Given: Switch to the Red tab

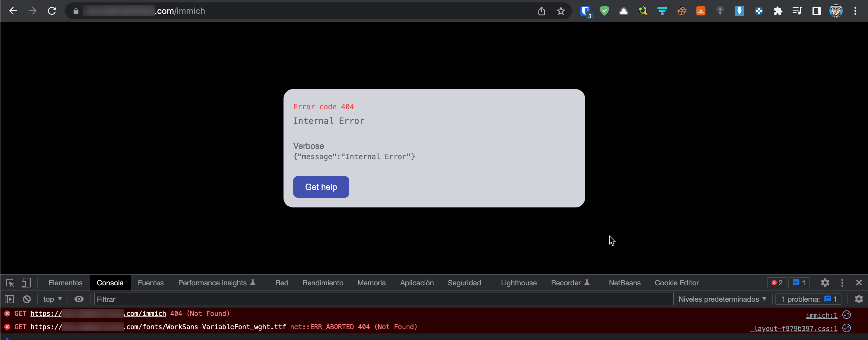Looking at the screenshot, I should tap(281, 283).
